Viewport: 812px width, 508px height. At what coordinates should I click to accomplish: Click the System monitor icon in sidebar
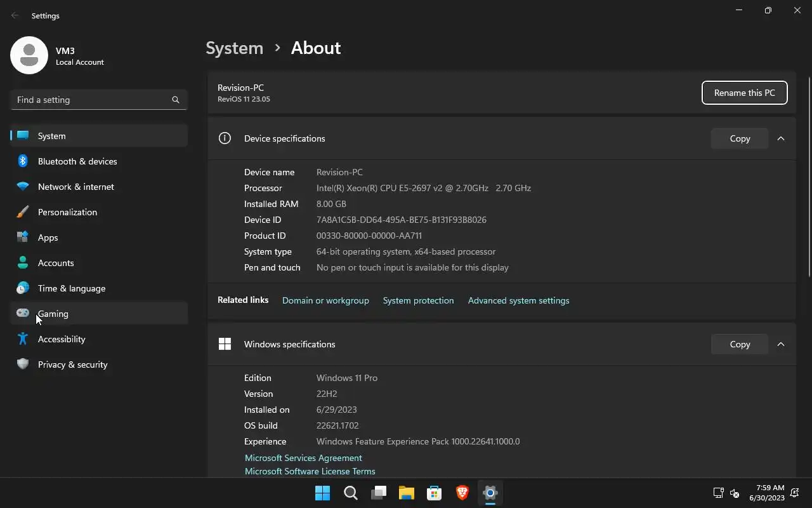tap(23, 135)
